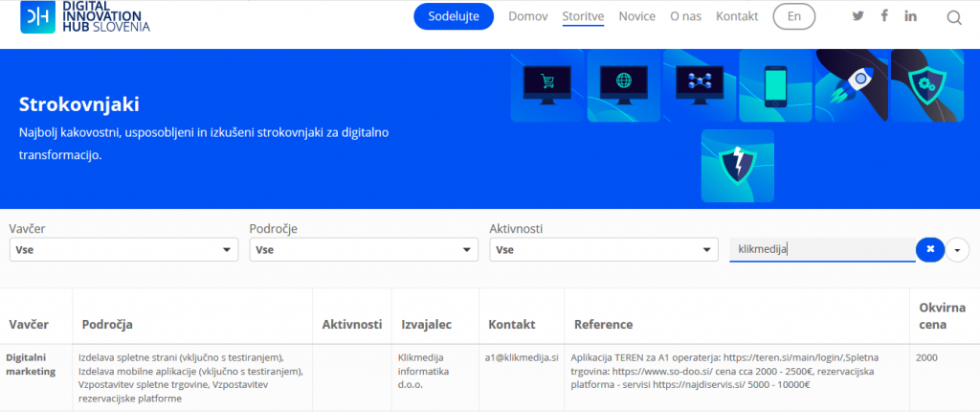Click the shopping cart monitor tile
The height and width of the screenshot is (412, 980).
tap(546, 85)
